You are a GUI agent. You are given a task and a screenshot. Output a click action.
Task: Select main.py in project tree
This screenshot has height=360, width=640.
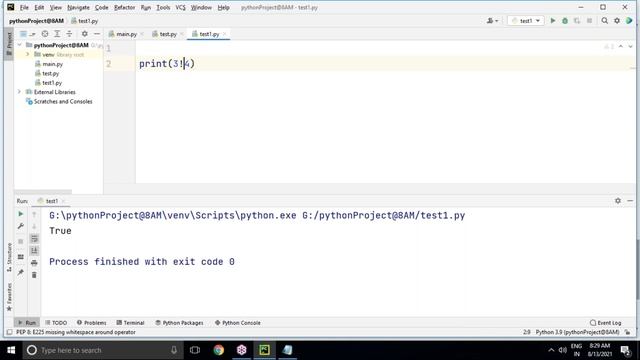[x=53, y=64]
